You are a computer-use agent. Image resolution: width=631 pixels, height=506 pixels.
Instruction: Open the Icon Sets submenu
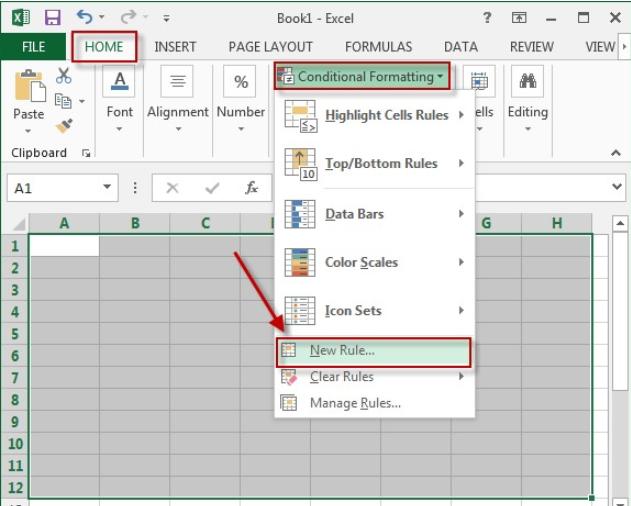point(374,311)
